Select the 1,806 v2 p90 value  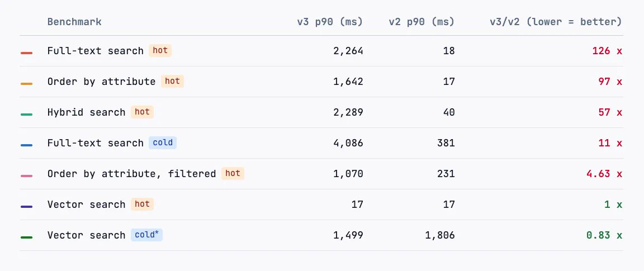[439, 235]
